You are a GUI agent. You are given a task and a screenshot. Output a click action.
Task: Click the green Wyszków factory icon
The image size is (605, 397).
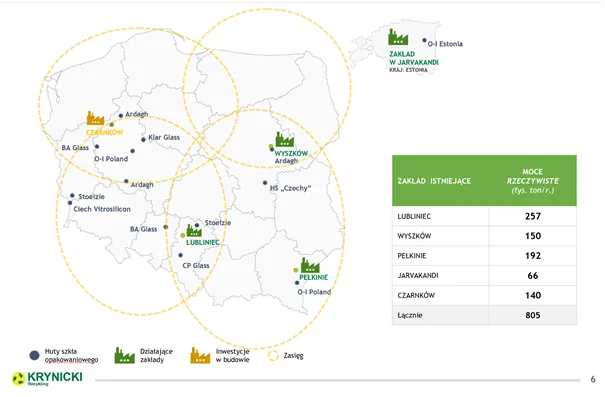coord(285,139)
